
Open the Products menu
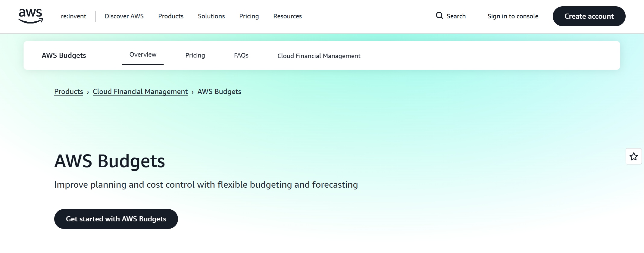point(171,16)
